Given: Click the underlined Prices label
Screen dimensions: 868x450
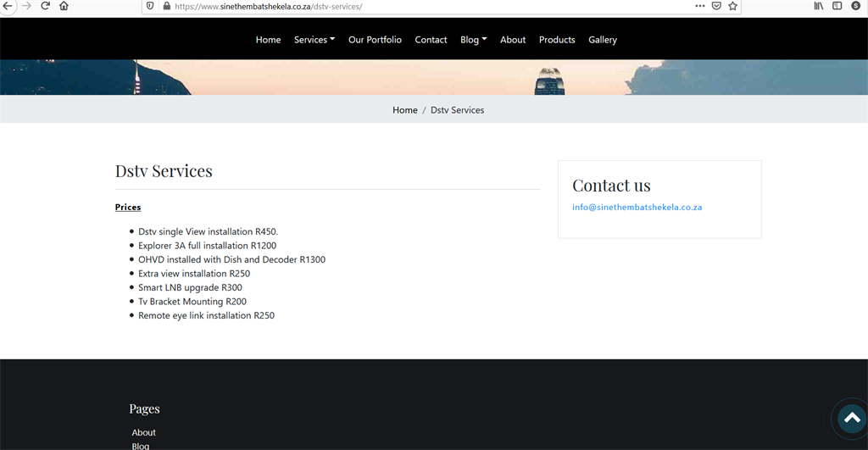Looking at the screenshot, I should 128,207.
